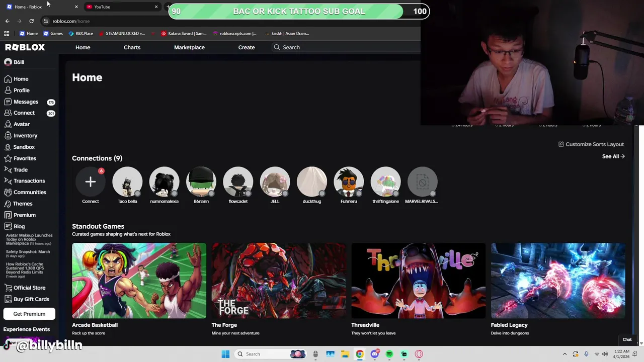Open the Fabled Legacy game thumbnail
This screenshot has width=644, height=362.
pyautogui.click(x=558, y=281)
